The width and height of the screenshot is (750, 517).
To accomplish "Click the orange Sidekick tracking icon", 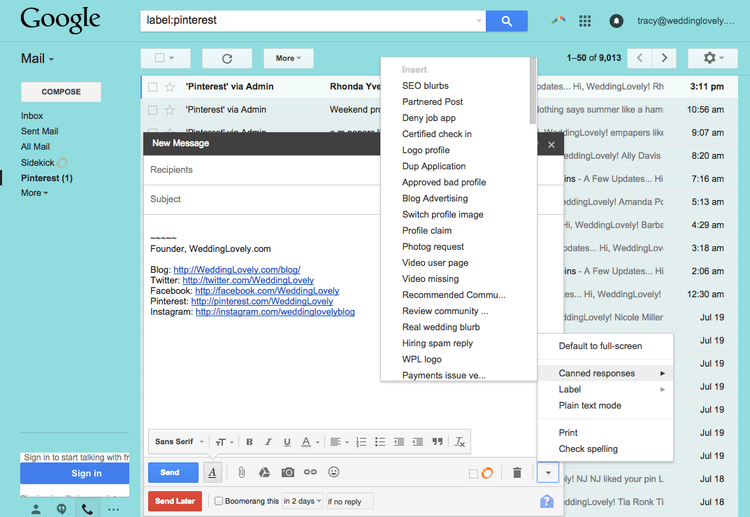I will pos(487,473).
